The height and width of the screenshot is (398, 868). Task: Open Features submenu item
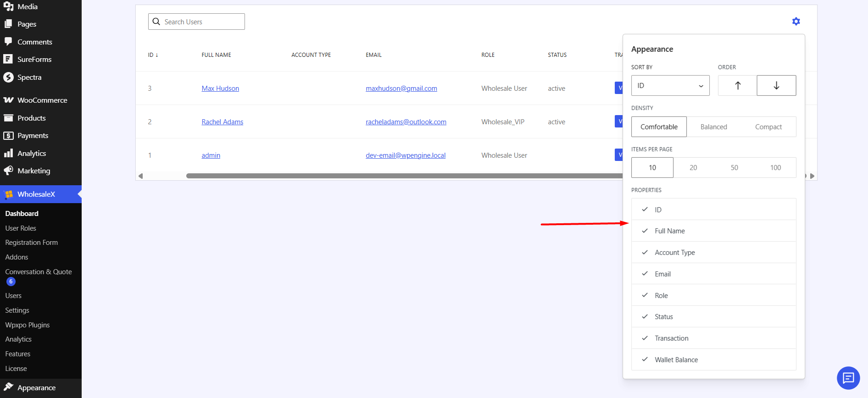coord(18,354)
